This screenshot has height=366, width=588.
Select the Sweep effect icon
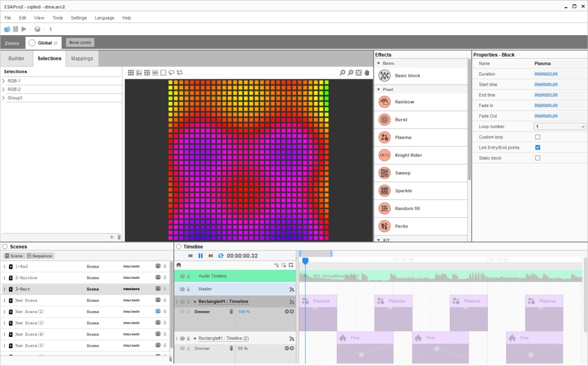coord(385,173)
